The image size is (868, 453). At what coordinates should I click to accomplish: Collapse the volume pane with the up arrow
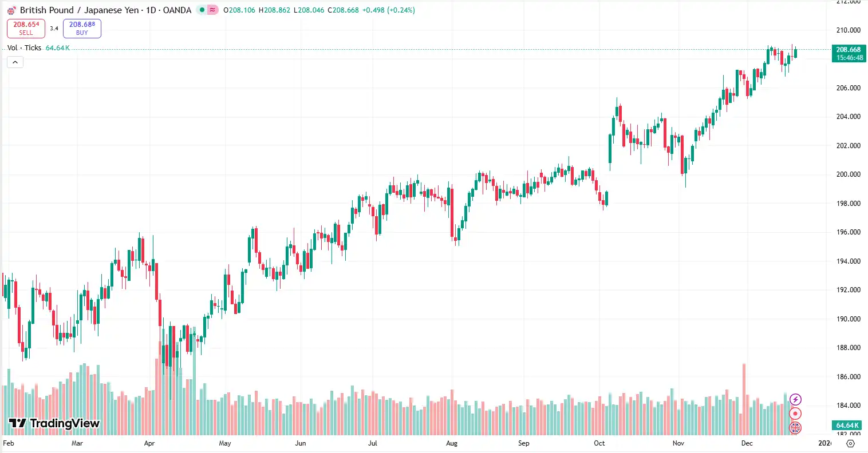point(15,62)
